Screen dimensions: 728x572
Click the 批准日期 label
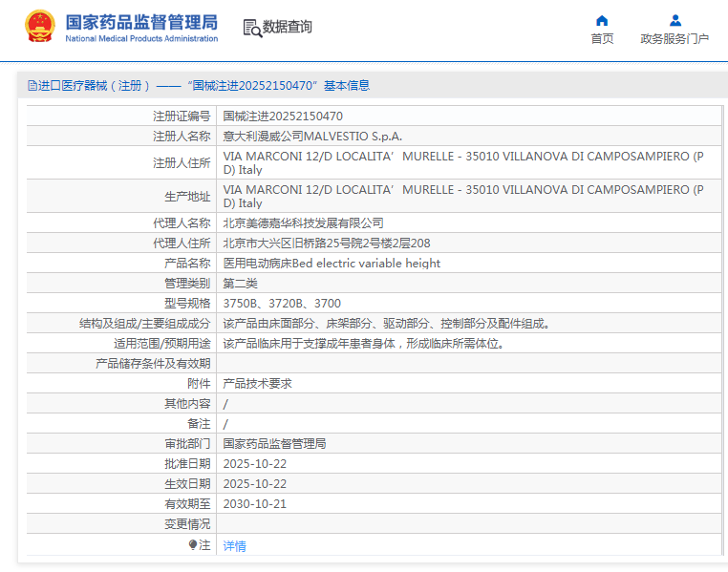click(187, 464)
